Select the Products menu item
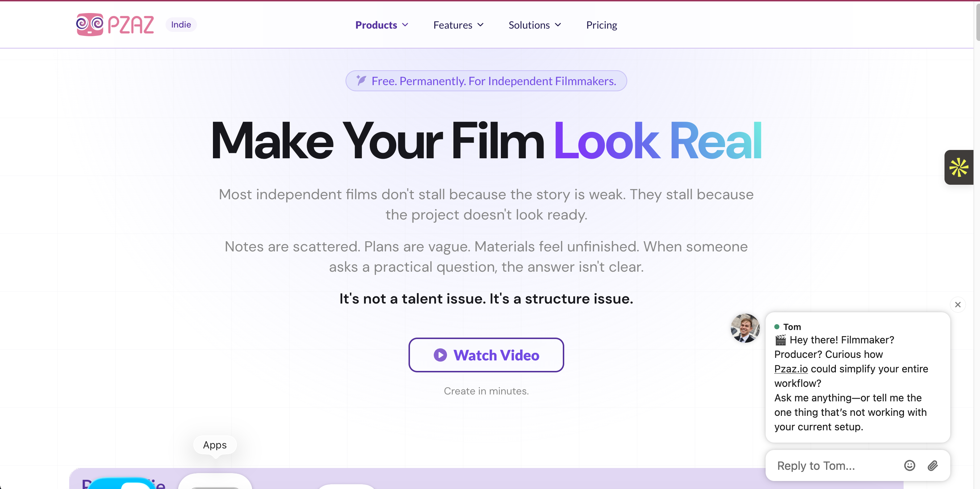The image size is (980, 489). [376, 25]
